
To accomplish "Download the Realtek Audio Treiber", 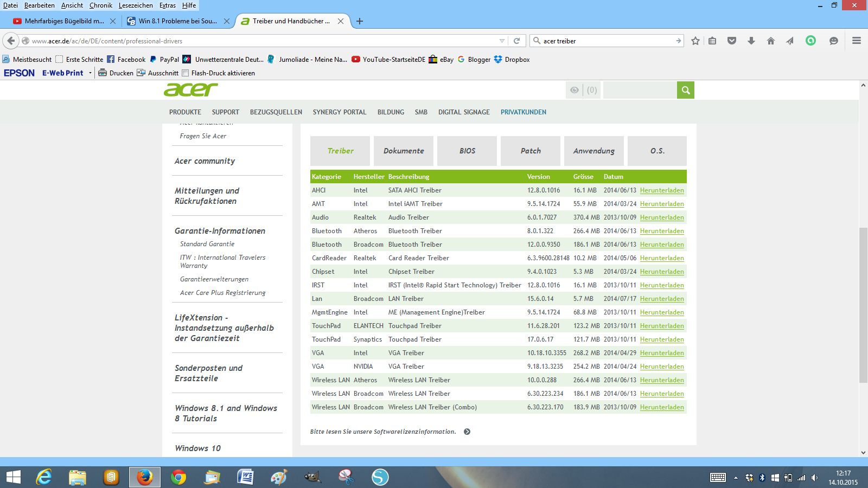I will point(662,217).
